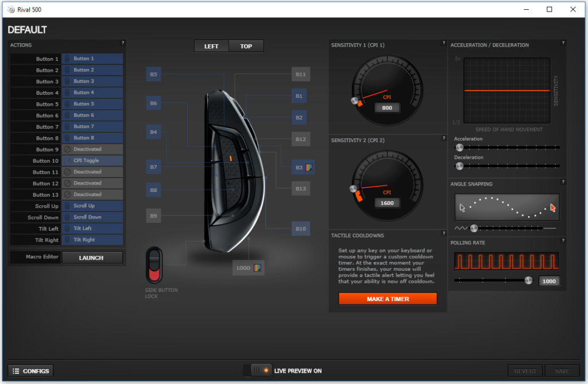588x384 pixels.
Task: Launch the Macro Editor
Action: (x=92, y=257)
